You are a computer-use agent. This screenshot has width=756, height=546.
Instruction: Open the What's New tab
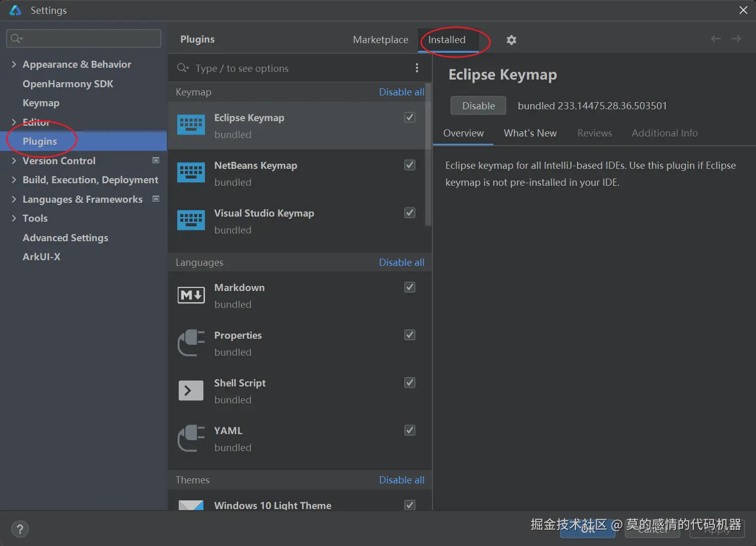tap(530, 133)
